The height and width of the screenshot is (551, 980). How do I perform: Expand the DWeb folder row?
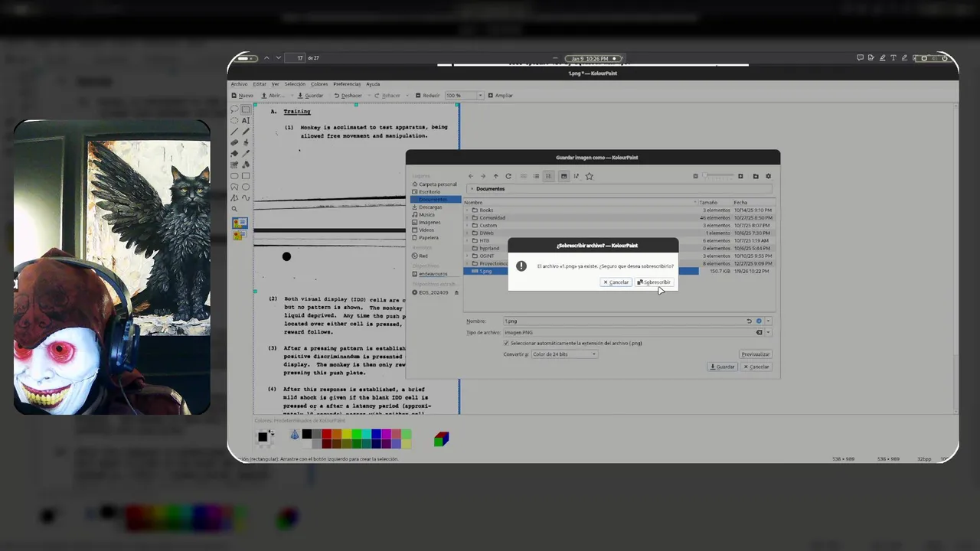tap(467, 233)
